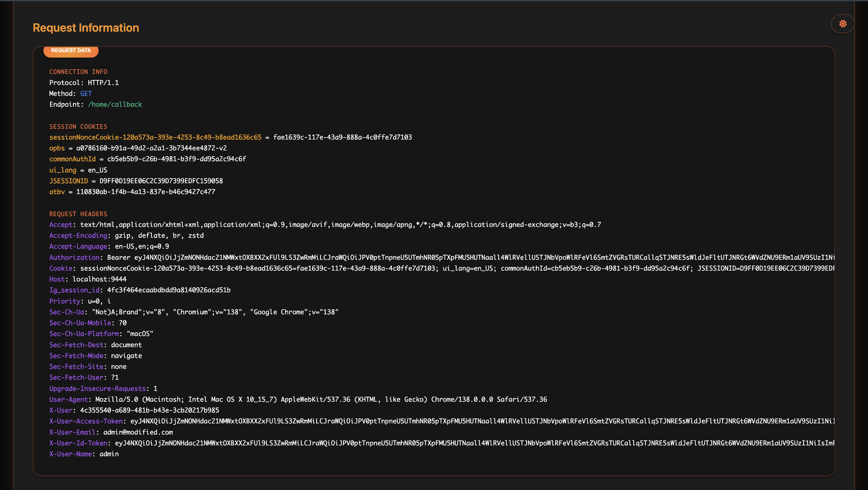
Task: Click the JSESSIONID cookie name
Action: 68,181
